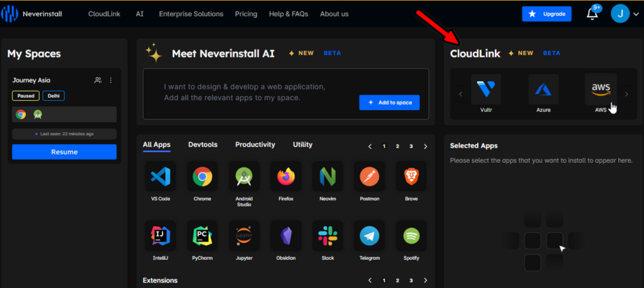The image size is (644, 288).
Task: Open the J user avatar
Action: click(620, 14)
